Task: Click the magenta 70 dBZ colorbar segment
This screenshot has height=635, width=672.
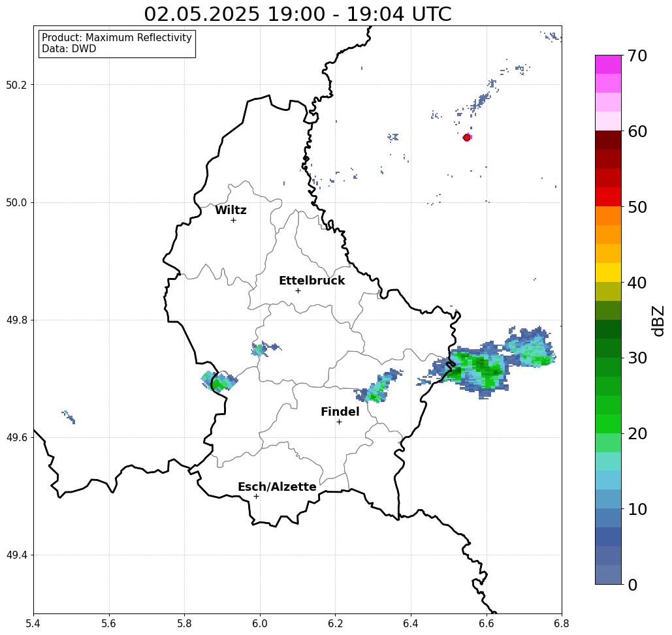Action: 608,65
